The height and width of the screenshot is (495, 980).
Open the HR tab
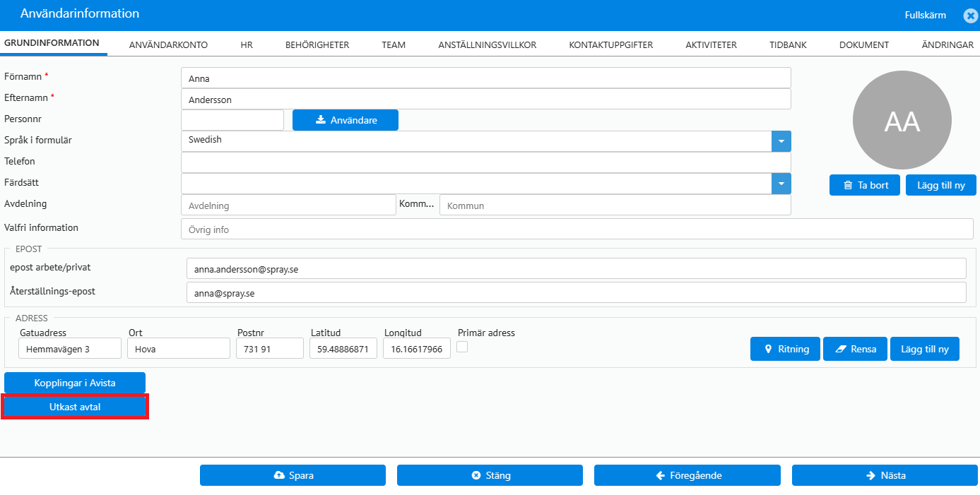[247, 44]
